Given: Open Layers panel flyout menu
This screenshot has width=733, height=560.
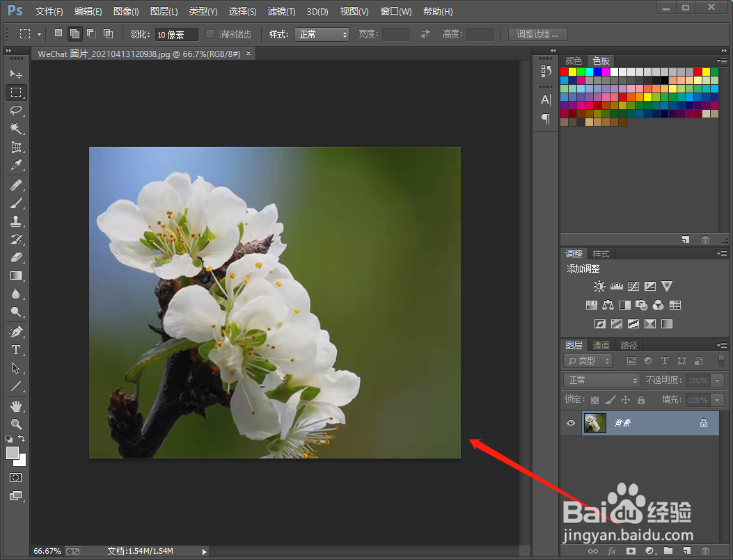Looking at the screenshot, I should coord(723,345).
